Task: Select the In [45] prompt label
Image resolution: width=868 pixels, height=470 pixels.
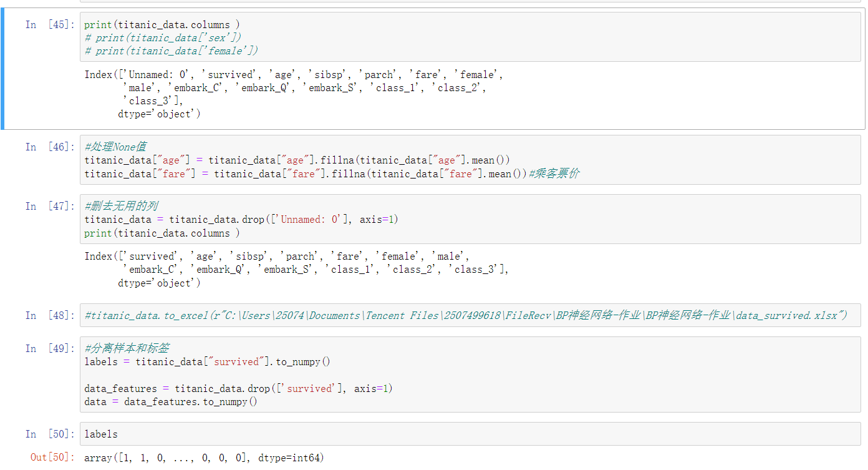Action: pyautogui.click(x=50, y=25)
